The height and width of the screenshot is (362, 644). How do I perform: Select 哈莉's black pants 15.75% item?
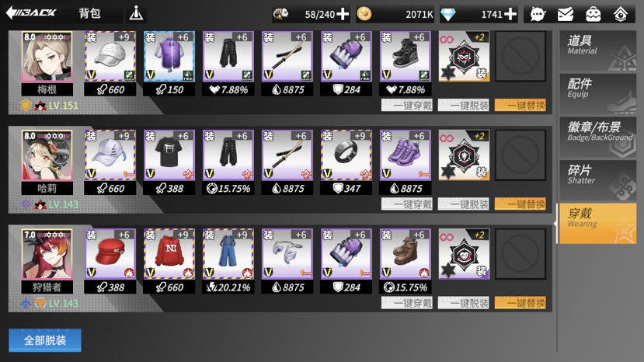[228, 155]
